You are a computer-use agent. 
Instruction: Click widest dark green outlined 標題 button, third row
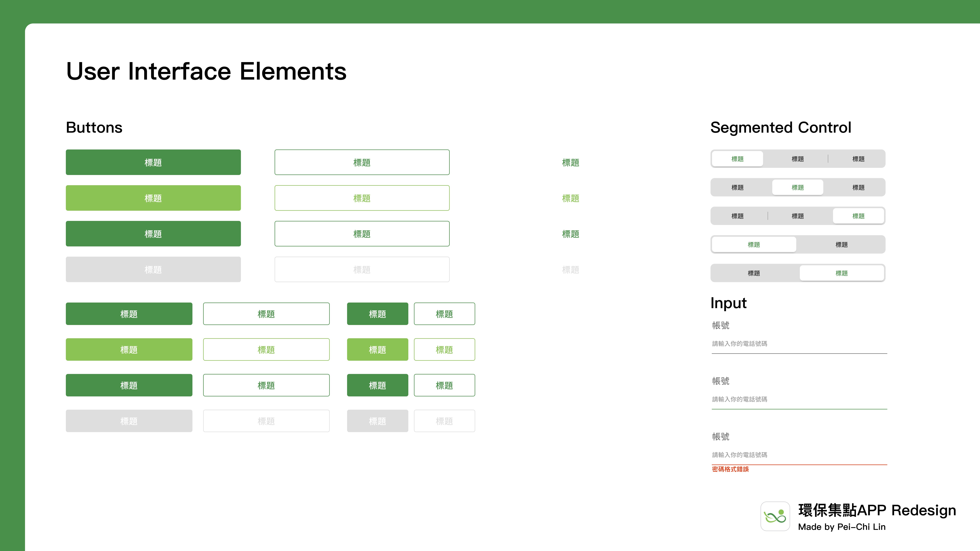[x=362, y=234]
